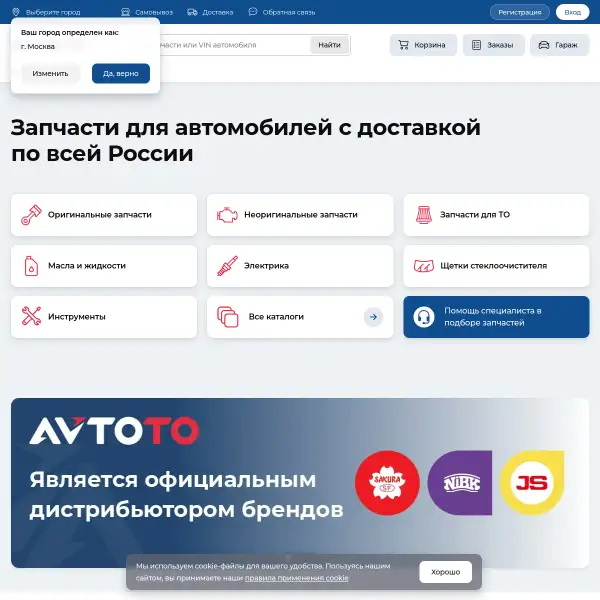Image resolution: width=600 pixels, height=600 pixels.
Task: Click the spark plug icon for Электрика
Action: coord(227,266)
